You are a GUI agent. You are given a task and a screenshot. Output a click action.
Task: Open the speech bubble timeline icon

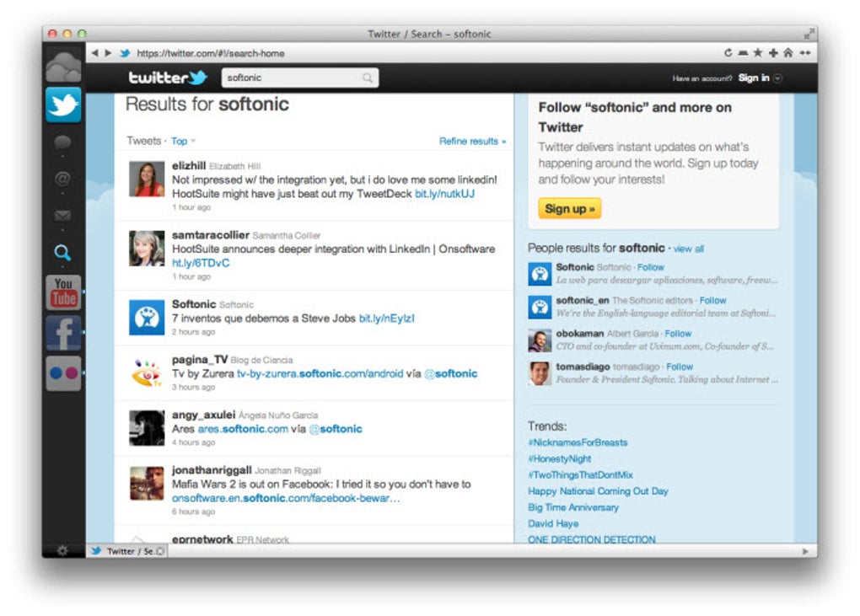tap(62, 142)
